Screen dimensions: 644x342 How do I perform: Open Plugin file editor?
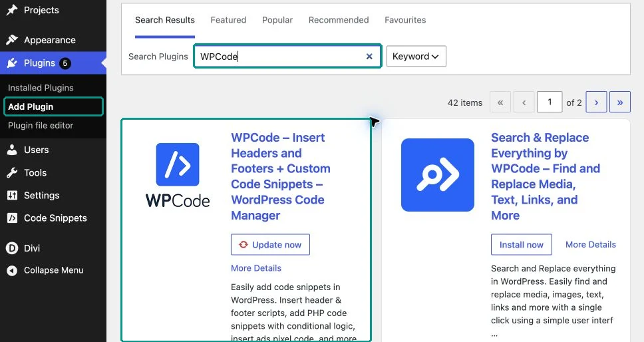click(x=41, y=126)
